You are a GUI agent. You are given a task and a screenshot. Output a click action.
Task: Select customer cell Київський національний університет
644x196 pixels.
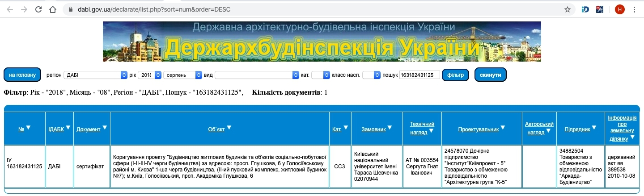coord(377,167)
